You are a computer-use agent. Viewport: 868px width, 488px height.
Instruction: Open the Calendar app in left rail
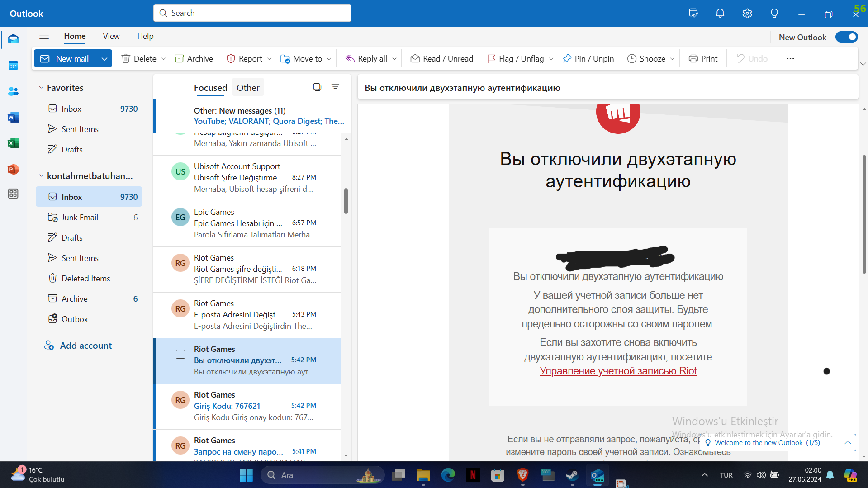[x=13, y=66]
